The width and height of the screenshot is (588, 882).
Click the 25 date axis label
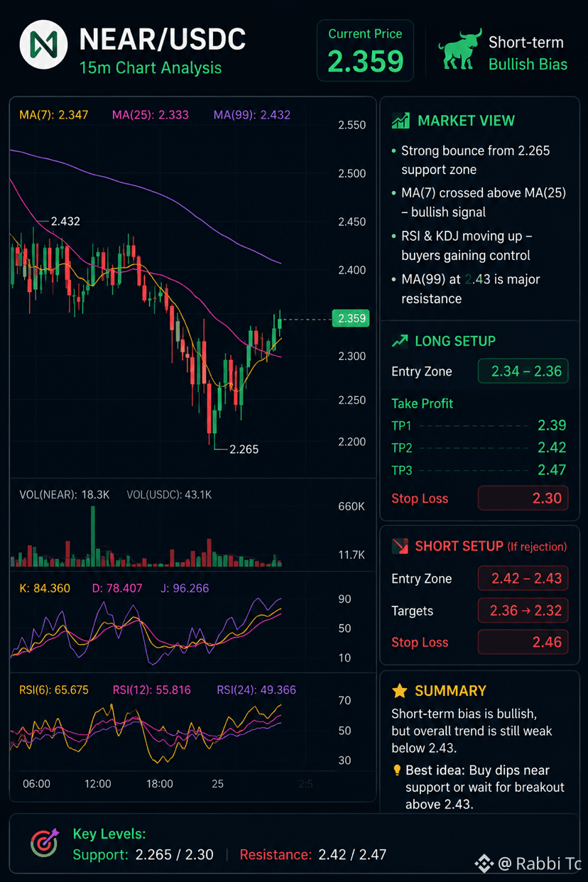click(217, 784)
